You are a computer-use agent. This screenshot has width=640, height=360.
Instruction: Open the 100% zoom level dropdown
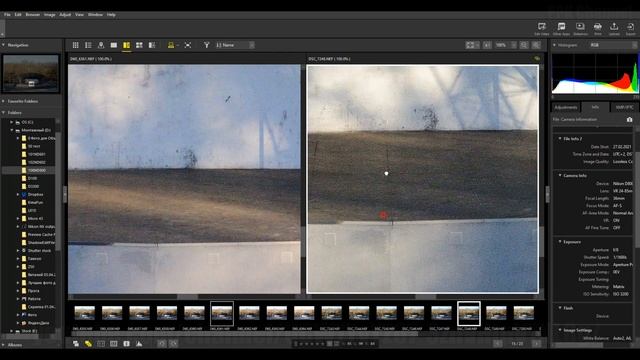click(x=505, y=45)
